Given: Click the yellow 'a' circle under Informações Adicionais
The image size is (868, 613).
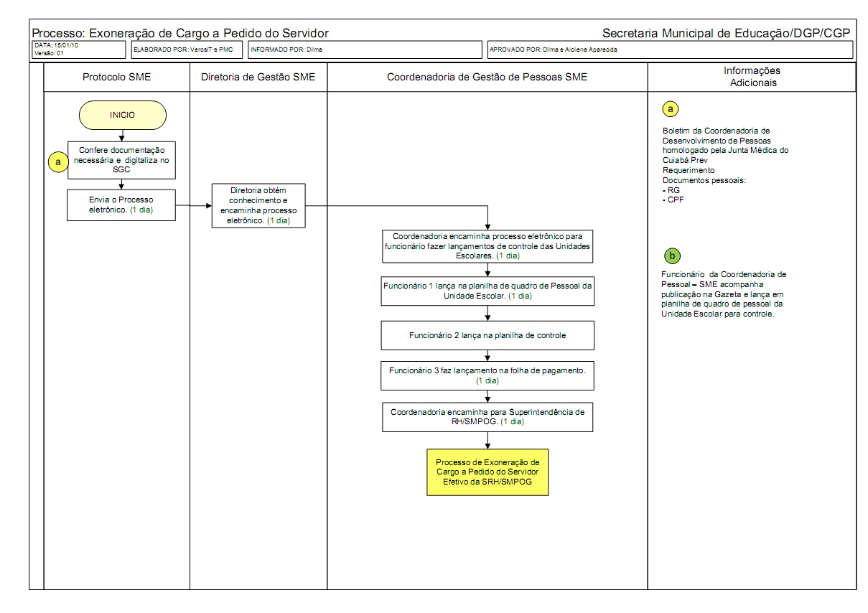Looking at the screenshot, I should [x=670, y=109].
